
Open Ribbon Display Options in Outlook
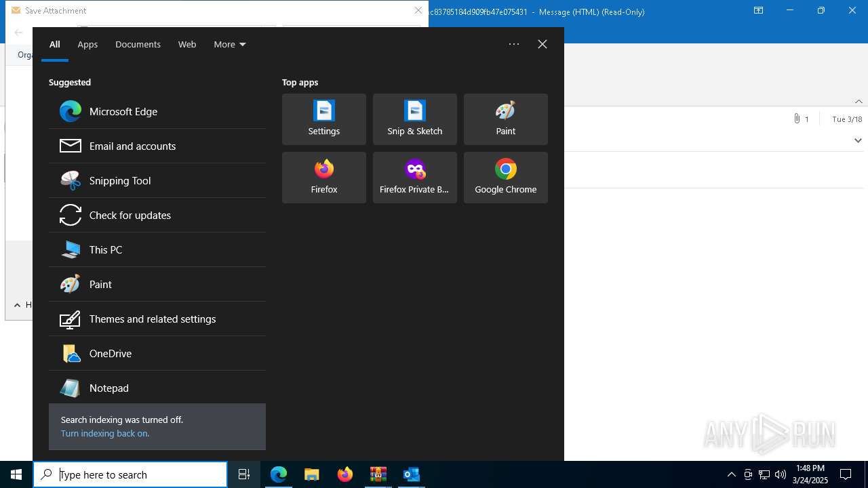point(759,11)
